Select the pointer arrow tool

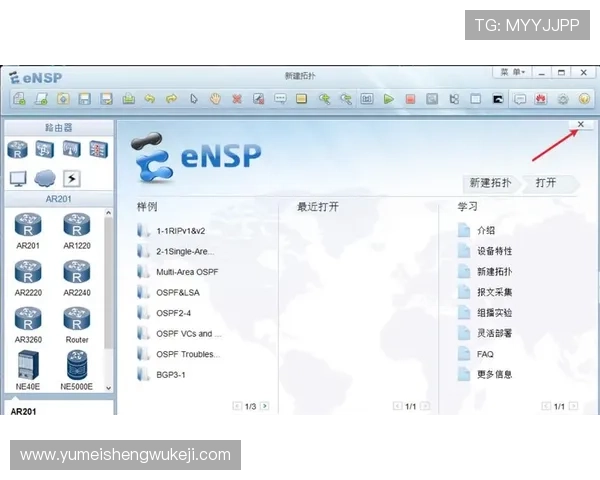[x=194, y=99]
